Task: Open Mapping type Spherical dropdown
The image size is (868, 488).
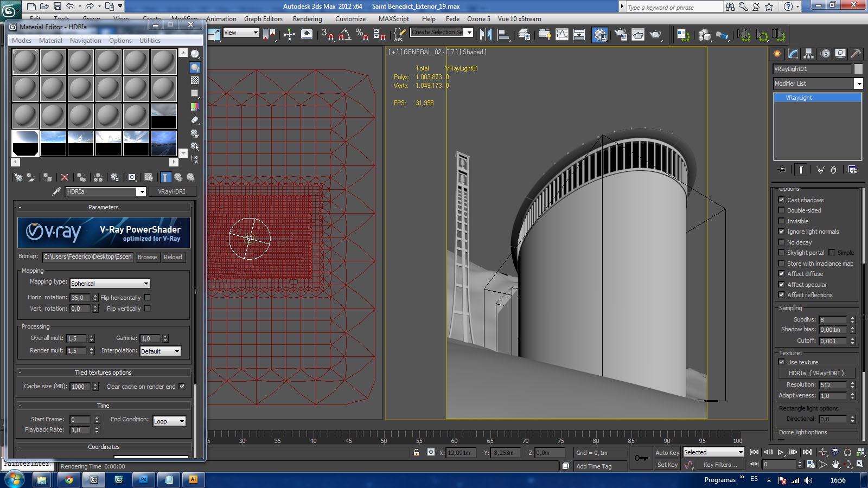Action: (110, 283)
